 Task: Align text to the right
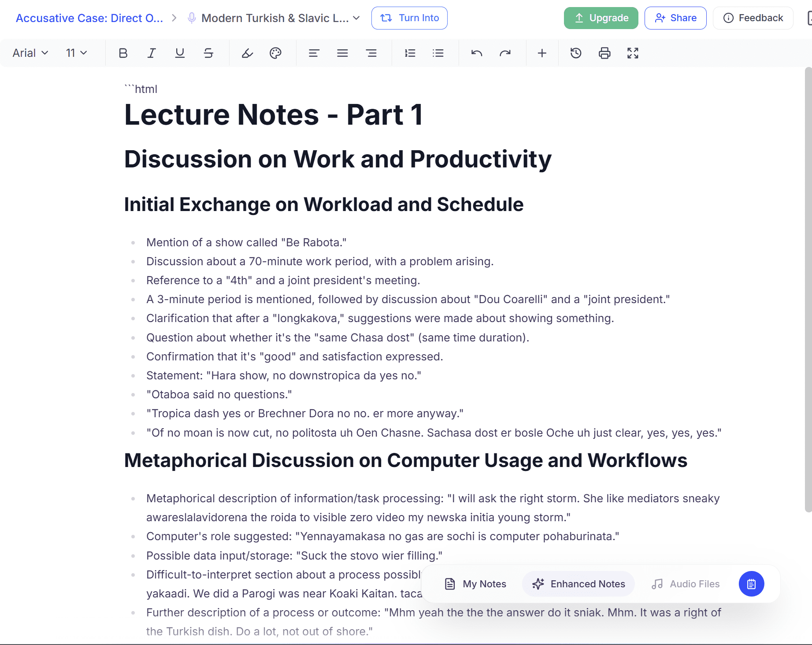[x=371, y=53]
